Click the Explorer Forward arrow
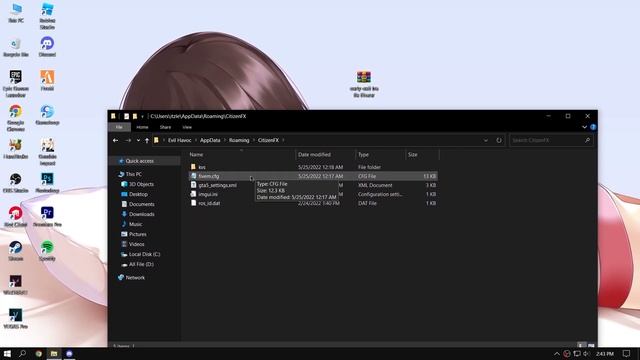This screenshot has height=360, width=640. point(128,140)
